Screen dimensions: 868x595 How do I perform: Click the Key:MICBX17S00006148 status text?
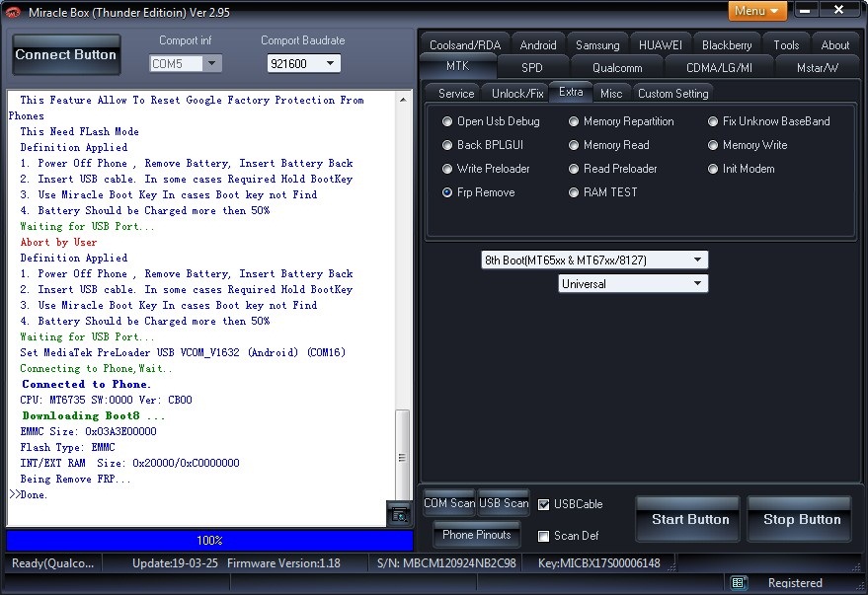599,563
